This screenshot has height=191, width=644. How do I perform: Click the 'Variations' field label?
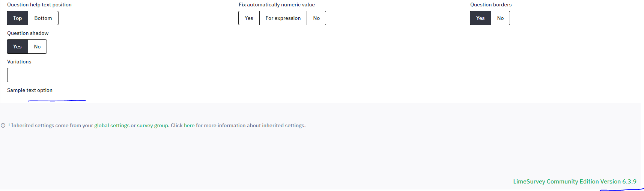point(19,62)
